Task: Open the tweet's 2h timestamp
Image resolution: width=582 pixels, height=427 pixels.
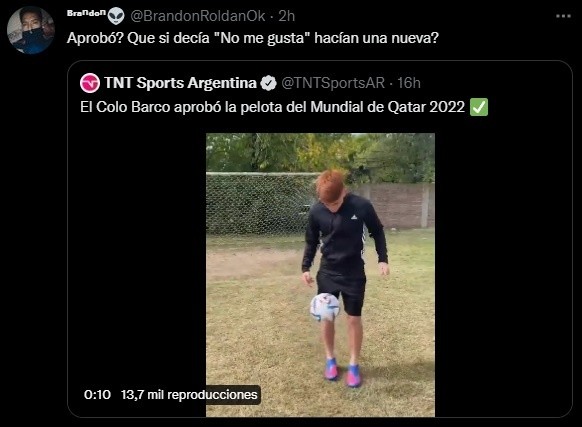Action: 287,16
